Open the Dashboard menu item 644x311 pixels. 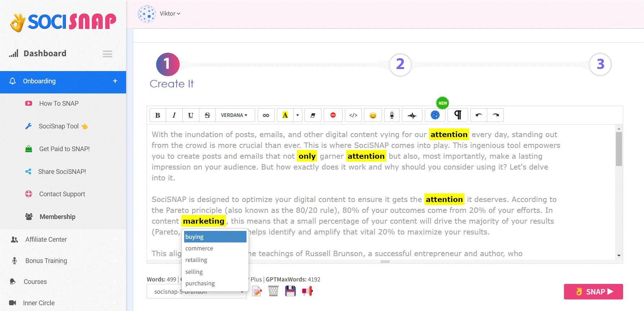coord(45,53)
